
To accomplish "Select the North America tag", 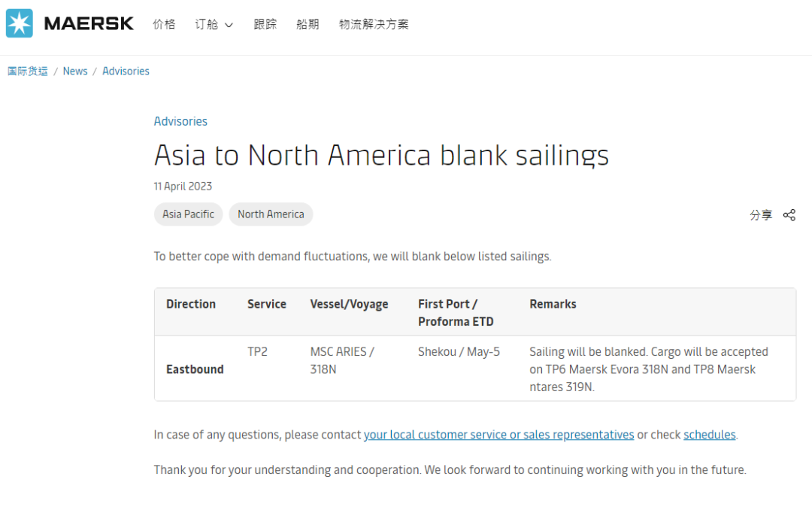I will coord(271,214).
